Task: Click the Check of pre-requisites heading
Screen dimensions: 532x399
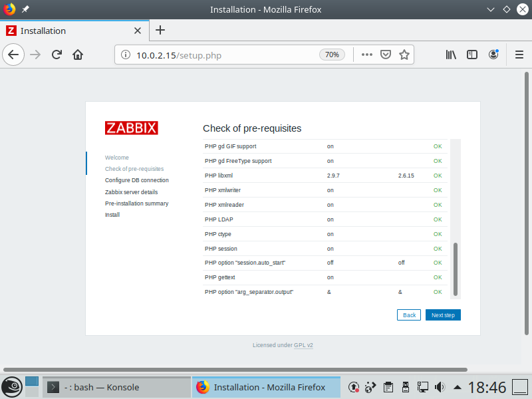Action: click(x=252, y=128)
